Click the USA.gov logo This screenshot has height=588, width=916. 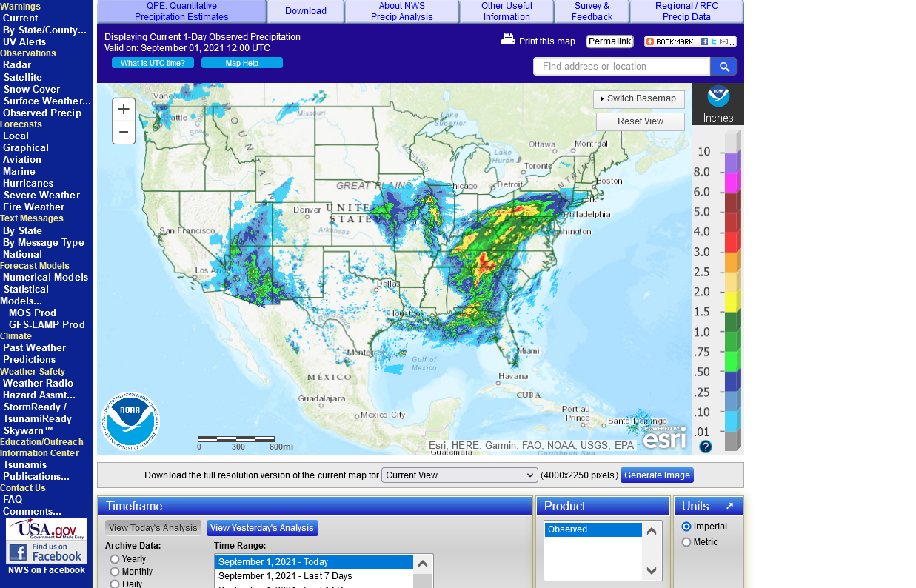pyautogui.click(x=47, y=529)
